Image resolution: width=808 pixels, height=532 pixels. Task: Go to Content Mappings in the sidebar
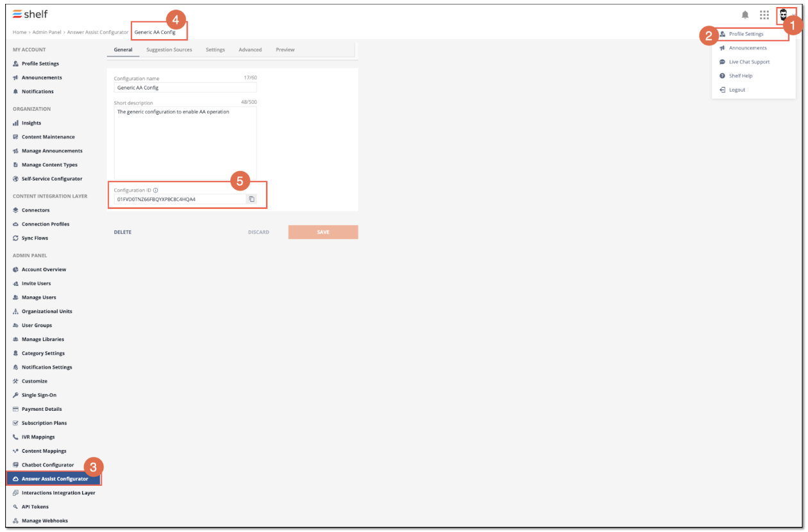pyautogui.click(x=44, y=451)
